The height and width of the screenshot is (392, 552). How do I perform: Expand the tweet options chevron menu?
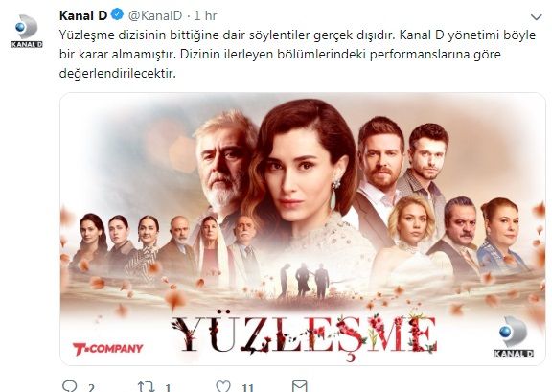coord(536,17)
